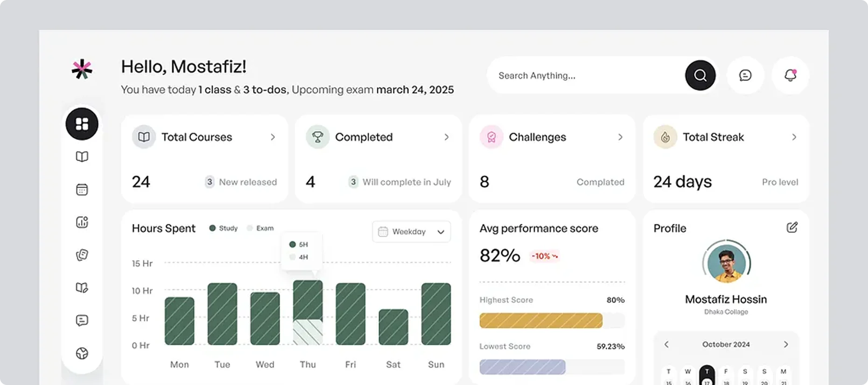Click the Thursday bar in chart
This screenshot has width=868, height=385.
[308, 312]
